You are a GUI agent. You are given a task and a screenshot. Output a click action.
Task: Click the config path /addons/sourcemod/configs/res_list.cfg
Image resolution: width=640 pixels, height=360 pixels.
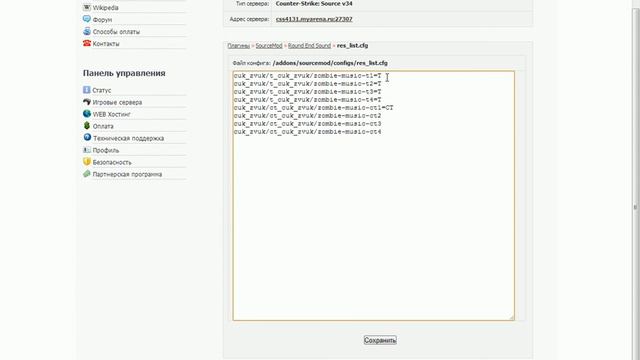330,63
